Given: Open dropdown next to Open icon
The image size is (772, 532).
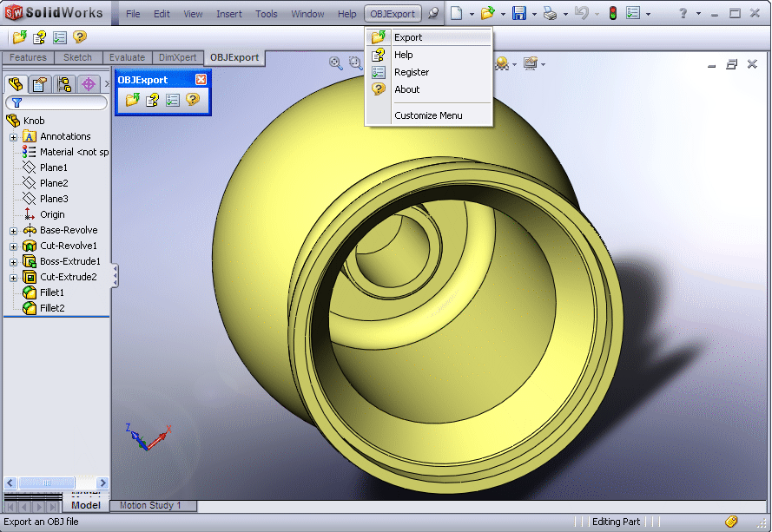Looking at the screenshot, I should [503, 14].
